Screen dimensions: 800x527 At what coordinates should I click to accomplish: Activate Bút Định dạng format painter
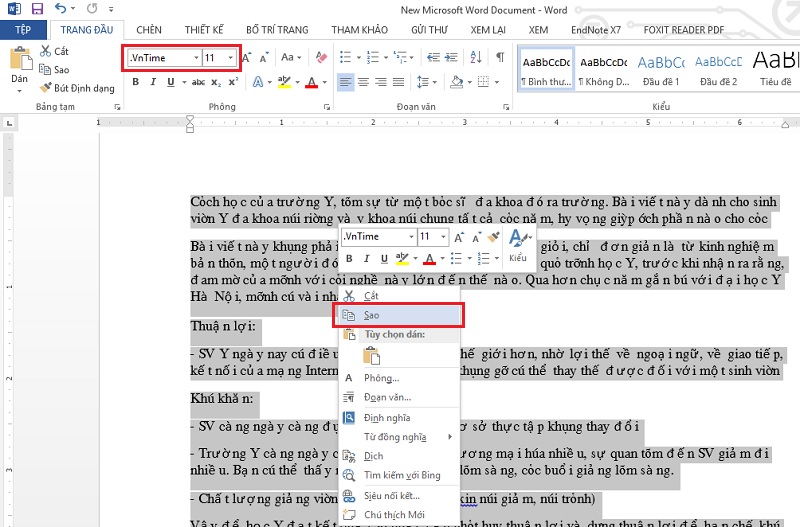(x=77, y=88)
